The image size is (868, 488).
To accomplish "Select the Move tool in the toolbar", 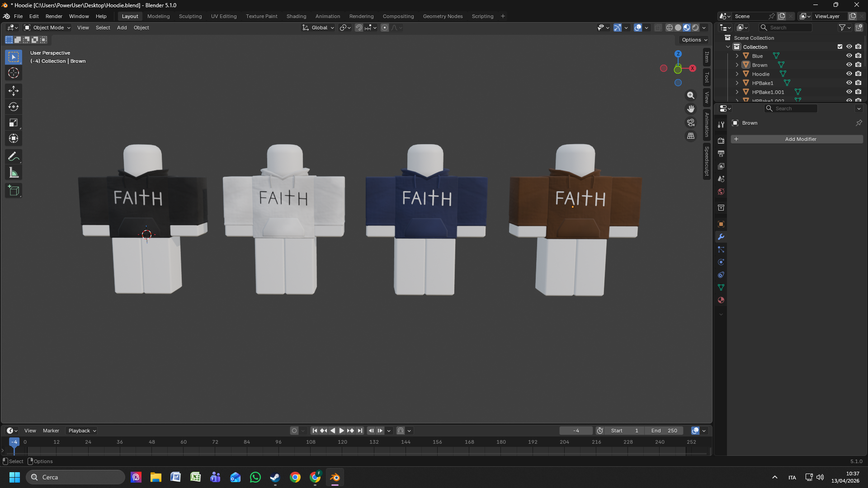I will (x=14, y=91).
